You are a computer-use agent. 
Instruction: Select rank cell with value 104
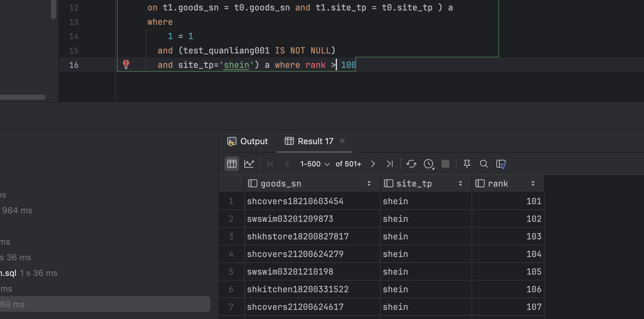tap(508, 254)
